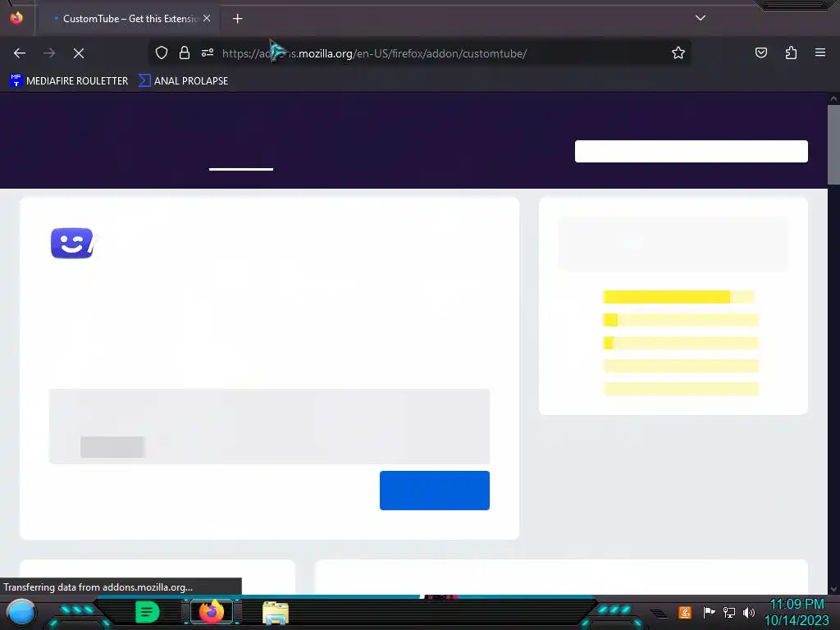840x630 pixels.
Task: Open a new tab with the plus button
Action: (x=237, y=19)
